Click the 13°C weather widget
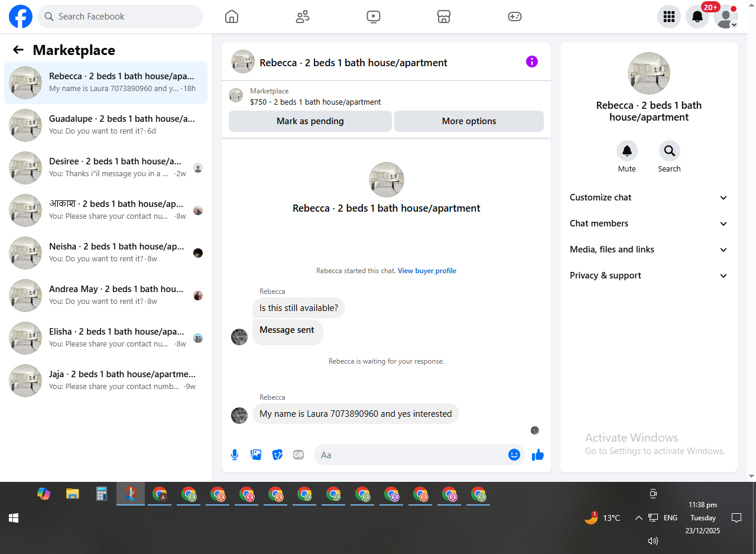Viewport: 756px width, 554px height. click(602, 518)
